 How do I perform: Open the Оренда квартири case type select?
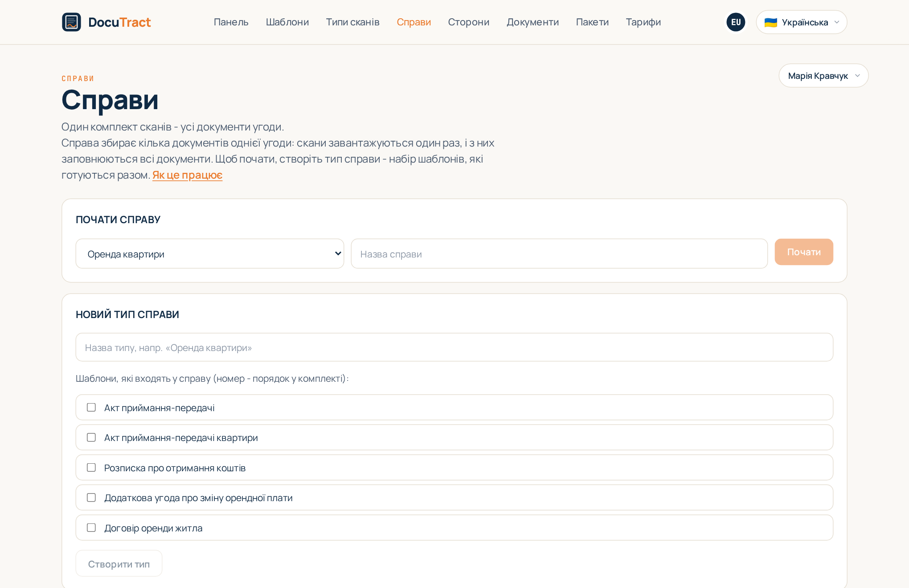click(210, 253)
